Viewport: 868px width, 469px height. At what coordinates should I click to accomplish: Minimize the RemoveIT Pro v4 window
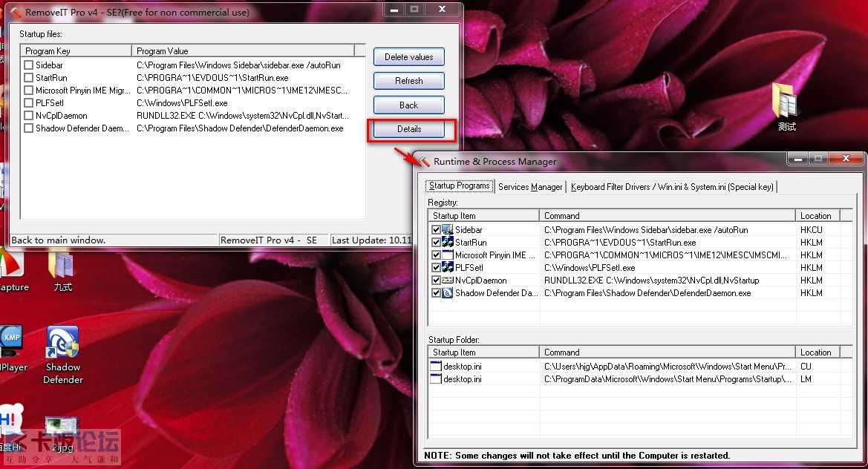click(x=394, y=10)
